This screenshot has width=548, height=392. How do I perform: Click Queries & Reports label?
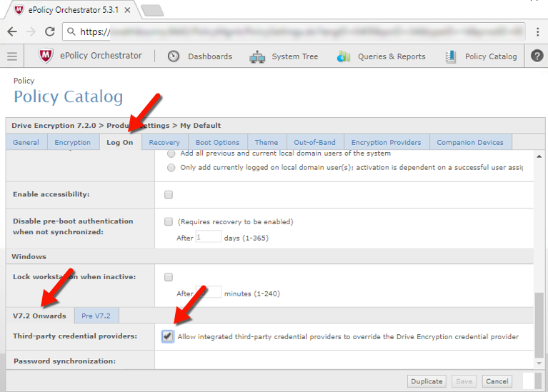point(392,56)
